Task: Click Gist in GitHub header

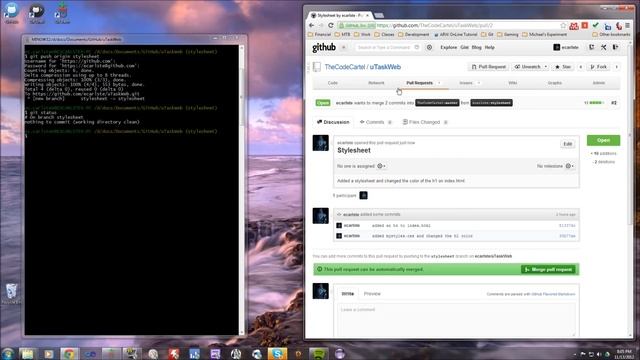Action: click(x=464, y=47)
